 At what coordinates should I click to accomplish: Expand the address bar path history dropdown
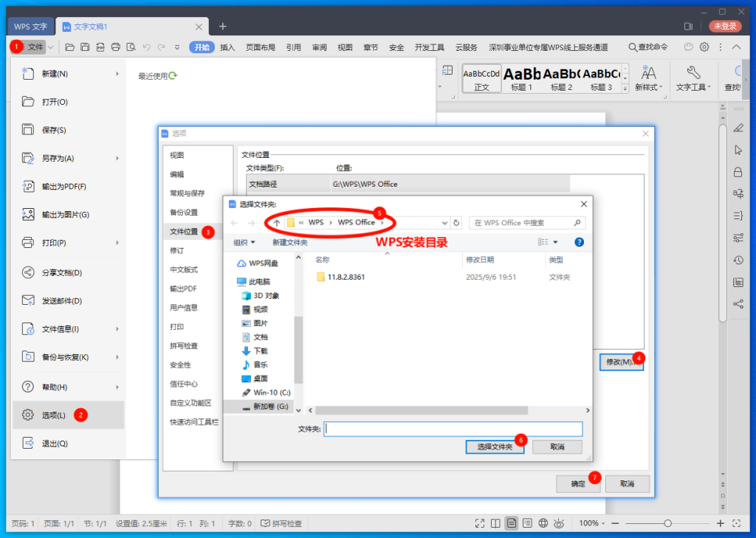[444, 222]
